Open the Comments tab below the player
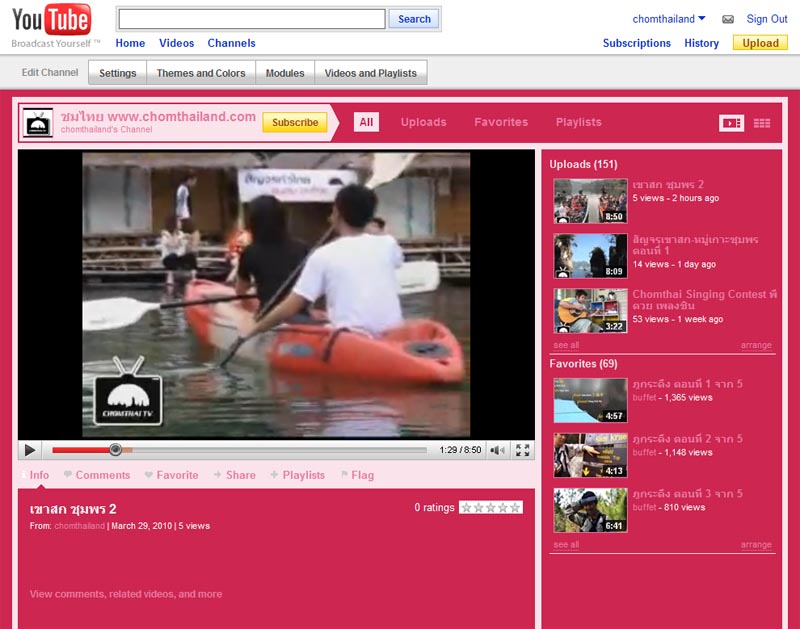The image size is (800, 629). click(x=97, y=475)
